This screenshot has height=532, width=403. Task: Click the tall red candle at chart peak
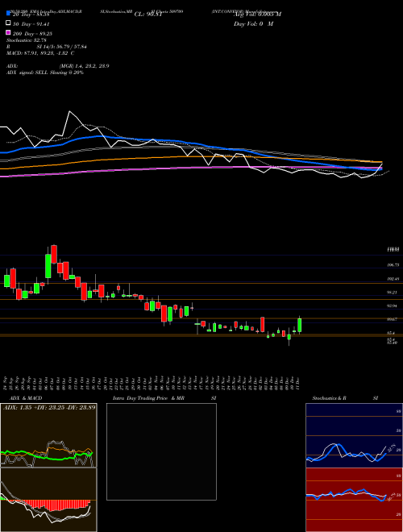pos(54,254)
